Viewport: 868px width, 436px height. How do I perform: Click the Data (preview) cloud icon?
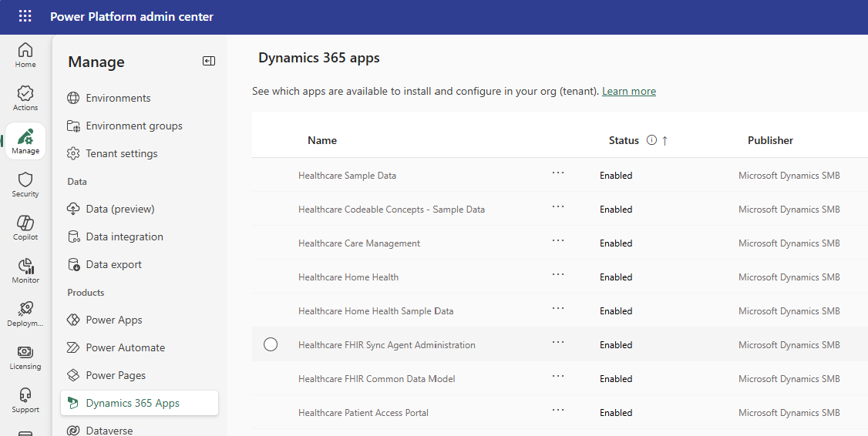pyautogui.click(x=73, y=209)
